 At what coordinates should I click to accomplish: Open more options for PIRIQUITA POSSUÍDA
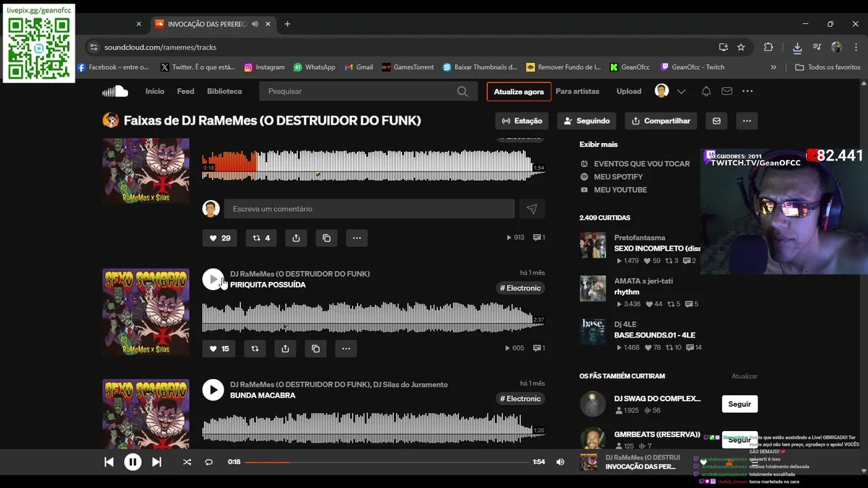(346, 348)
